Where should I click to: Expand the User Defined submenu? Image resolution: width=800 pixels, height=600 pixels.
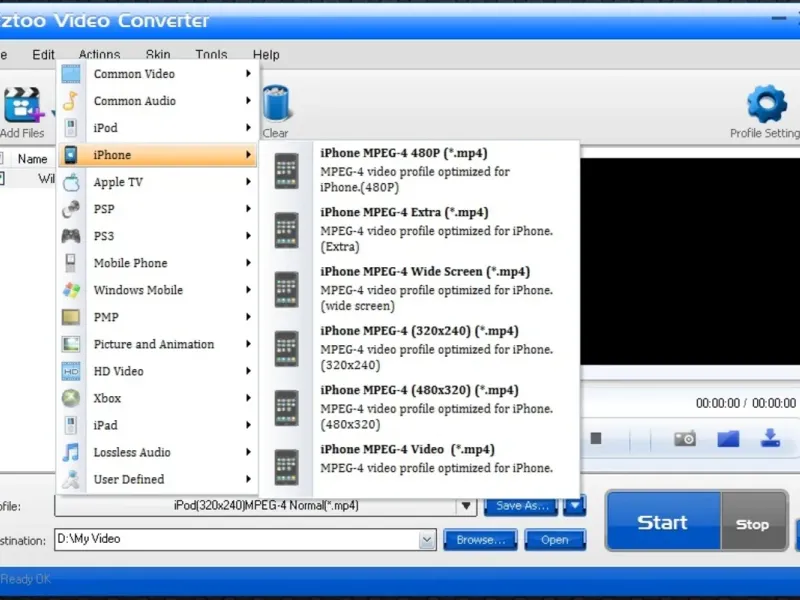point(248,480)
